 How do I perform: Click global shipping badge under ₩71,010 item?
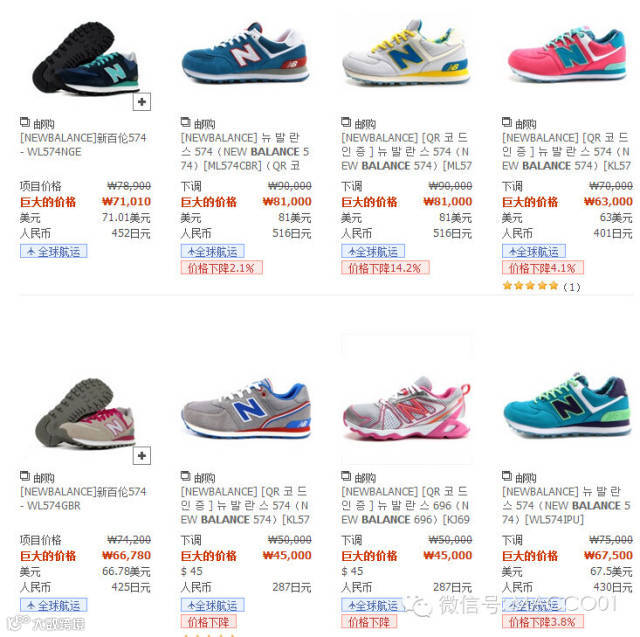pos(53,251)
